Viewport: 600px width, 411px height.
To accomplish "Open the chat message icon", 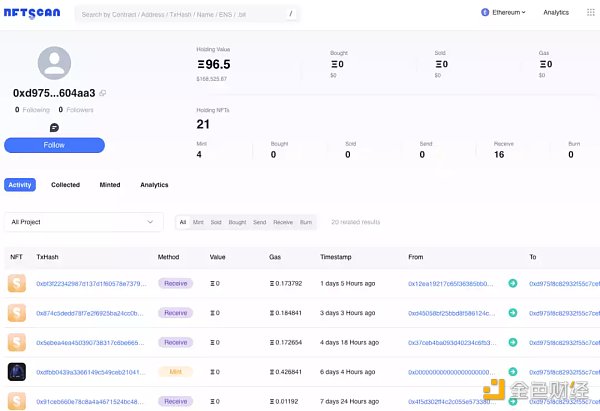I will pyautogui.click(x=54, y=127).
